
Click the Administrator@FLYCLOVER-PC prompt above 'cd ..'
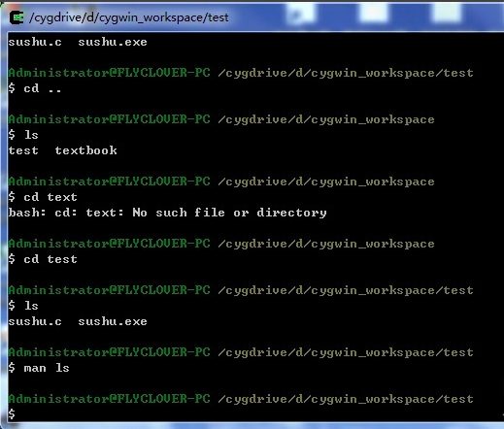point(110,73)
